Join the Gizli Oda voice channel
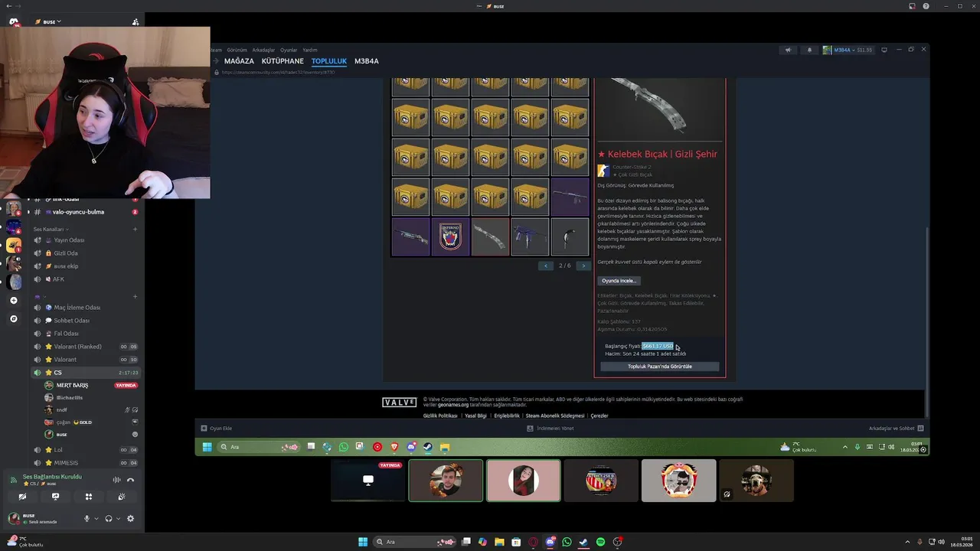Image resolution: width=980 pixels, height=551 pixels. pos(86,253)
